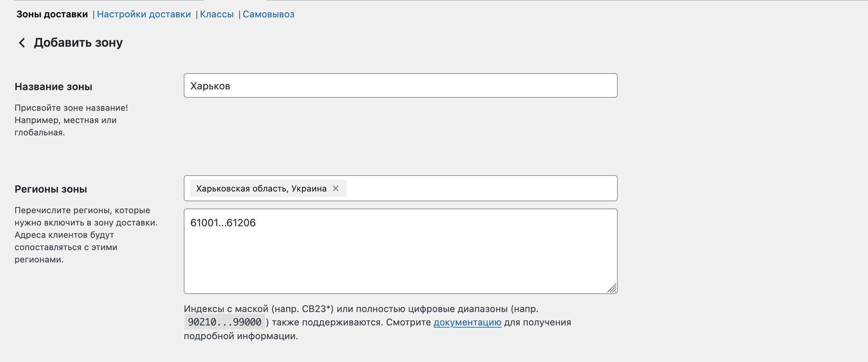Click the back chevron beside Добавить зону
The height and width of the screenshot is (362, 868).
[22, 43]
